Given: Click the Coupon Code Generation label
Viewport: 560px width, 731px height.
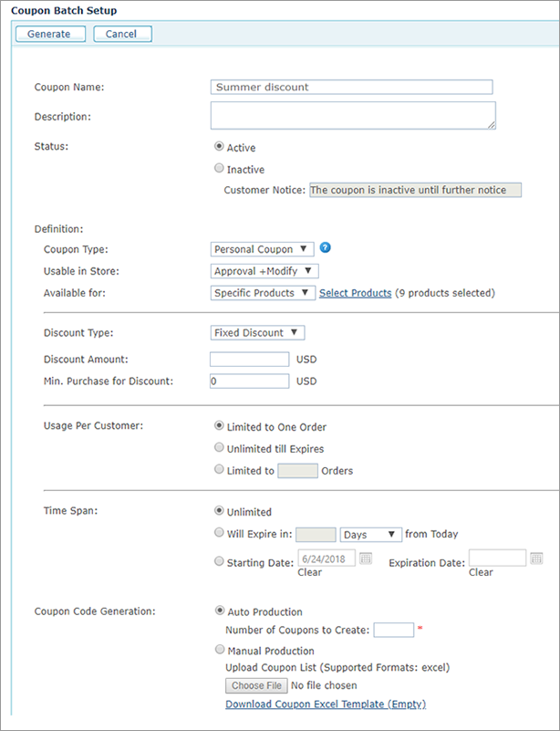Looking at the screenshot, I should (x=95, y=611).
